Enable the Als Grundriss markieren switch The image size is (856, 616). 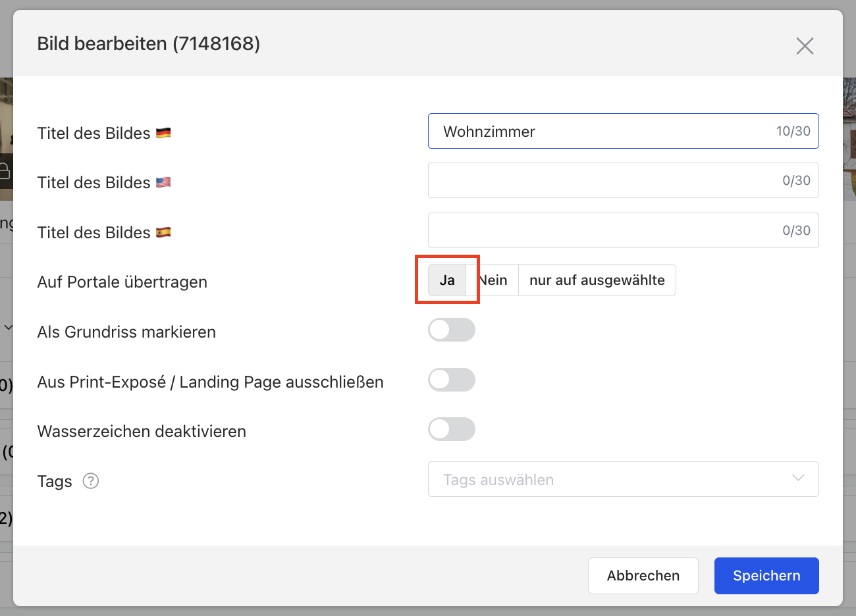452,330
